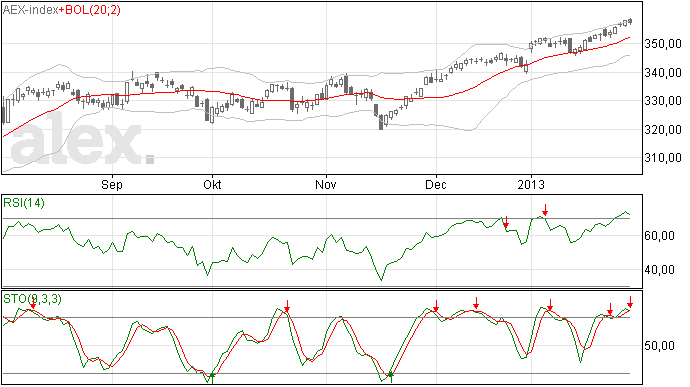
Task: Click the Okt month label
Action: point(212,184)
